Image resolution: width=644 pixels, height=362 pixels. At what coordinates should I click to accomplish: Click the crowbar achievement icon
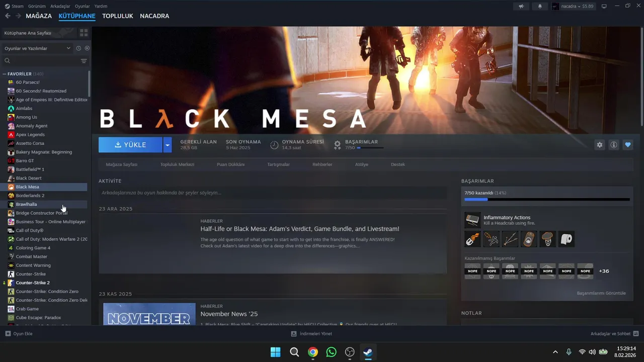click(x=472, y=239)
